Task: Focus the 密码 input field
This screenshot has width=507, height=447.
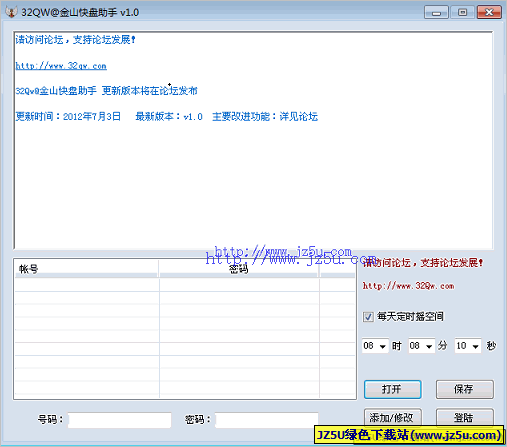Action: point(267,420)
